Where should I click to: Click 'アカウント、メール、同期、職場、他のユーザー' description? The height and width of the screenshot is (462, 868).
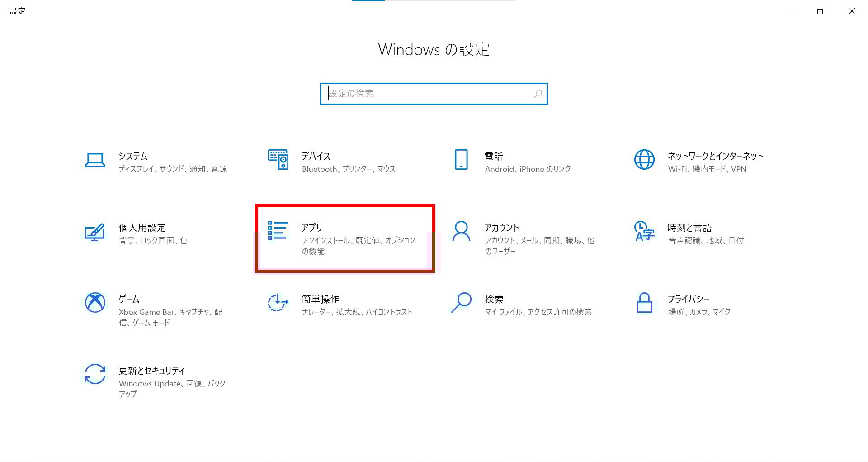[540, 246]
